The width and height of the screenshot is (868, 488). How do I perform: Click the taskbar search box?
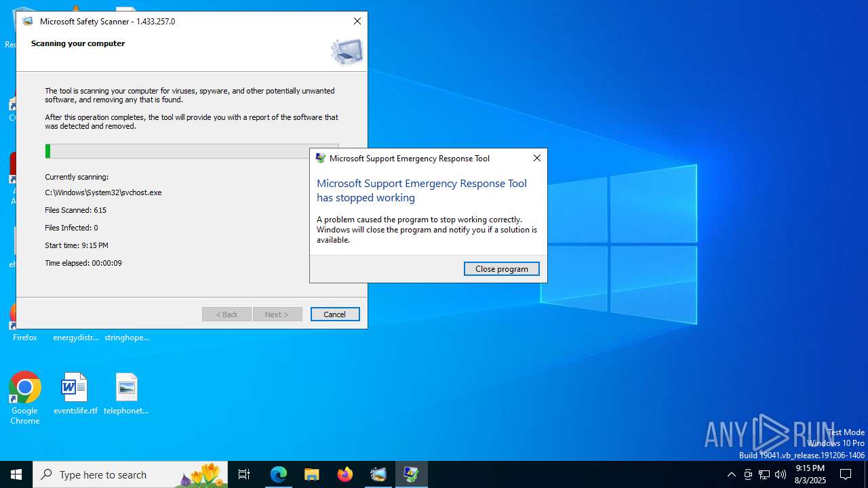click(x=130, y=474)
